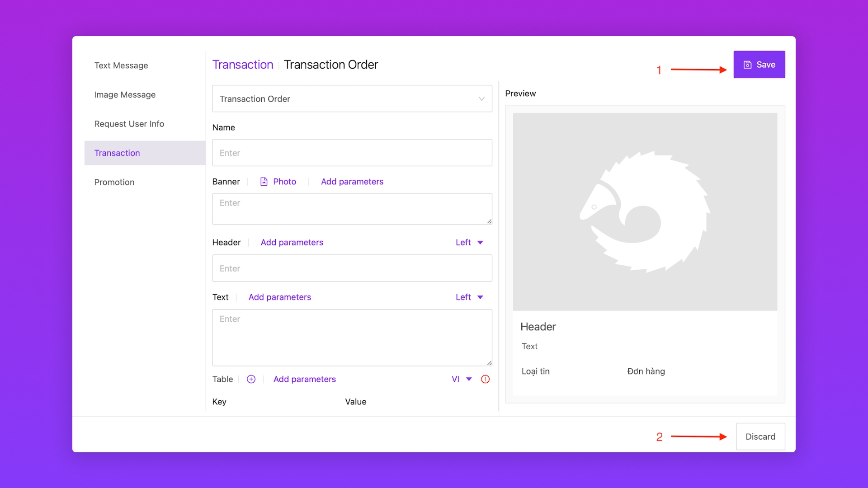The height and width of the screenshot is (488, 868).
Task: Focus the Name input field
Action: pos(352,153)
